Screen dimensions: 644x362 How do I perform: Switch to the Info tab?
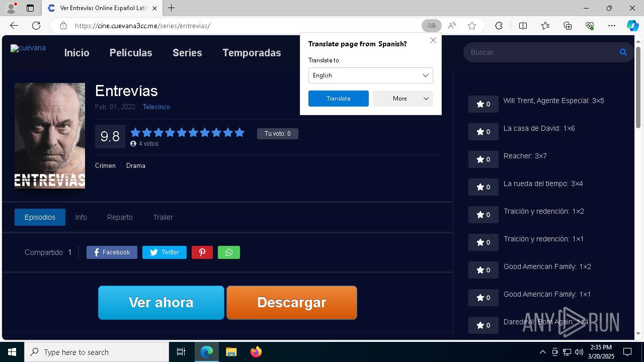coord(81,217)
